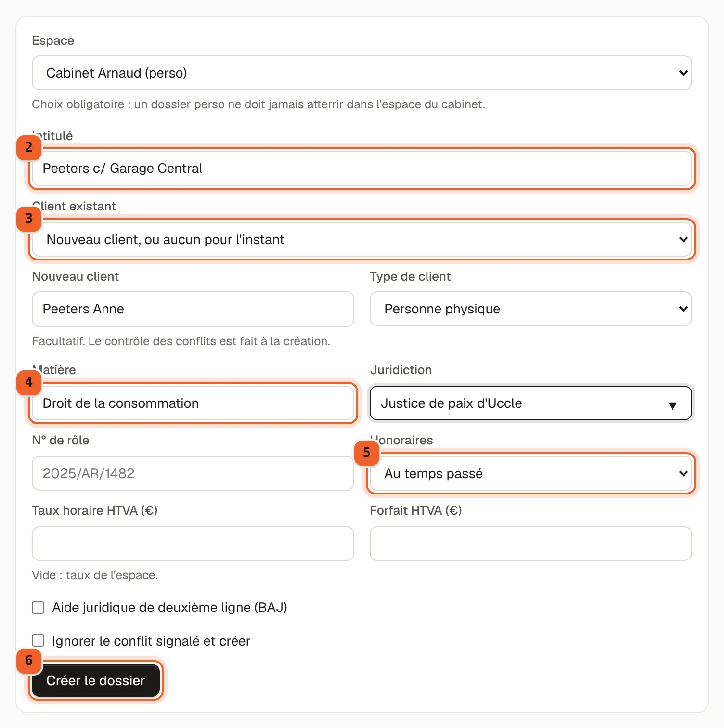Click the Nouveau client name field
This screenshot has height=728, width=724.
tap(193, 309)
